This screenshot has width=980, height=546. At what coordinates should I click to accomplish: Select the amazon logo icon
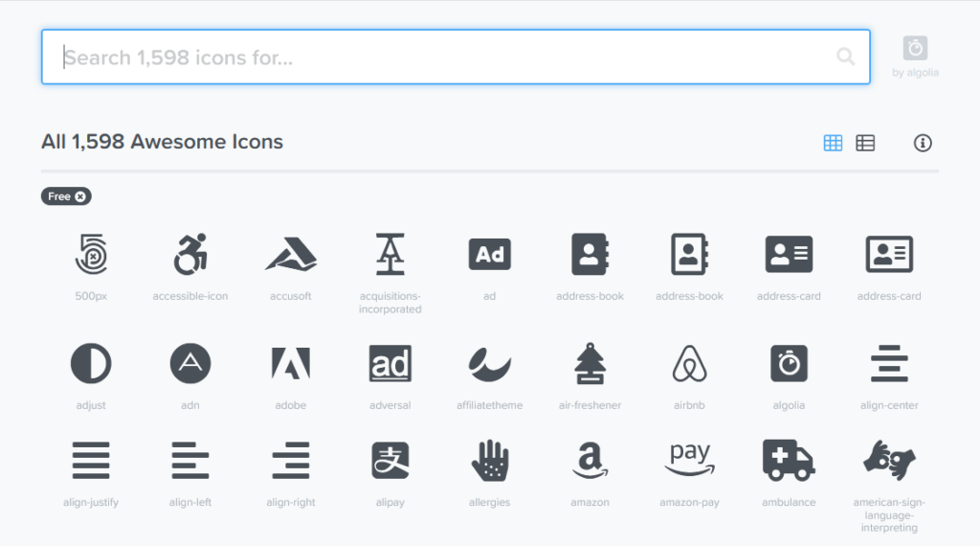point(590,461)
